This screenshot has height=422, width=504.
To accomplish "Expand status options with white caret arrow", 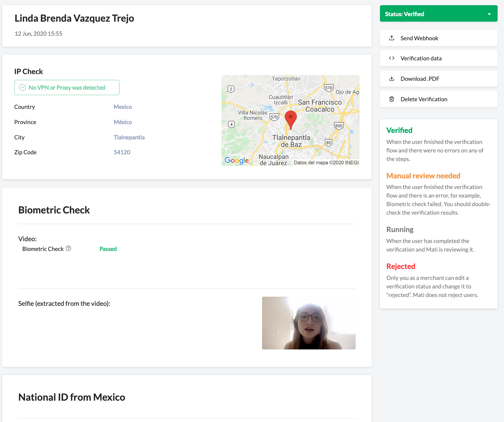I will pos(489,14).
